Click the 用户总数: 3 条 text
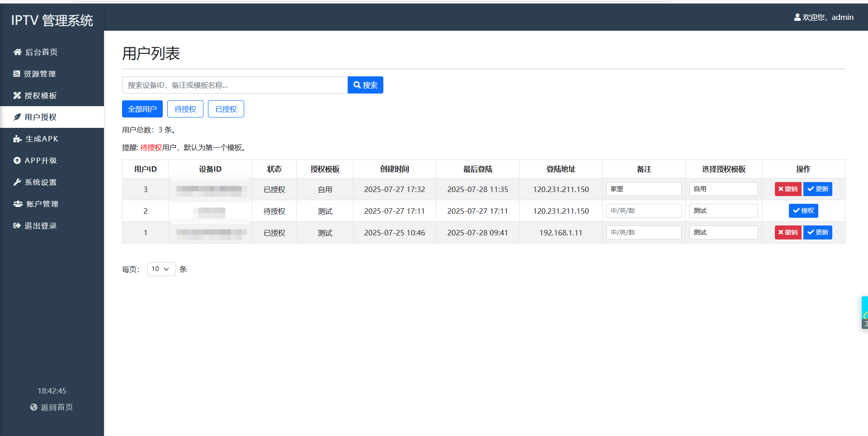The width and height of the screenshot is (868, 436). click(x=150, y=130)
